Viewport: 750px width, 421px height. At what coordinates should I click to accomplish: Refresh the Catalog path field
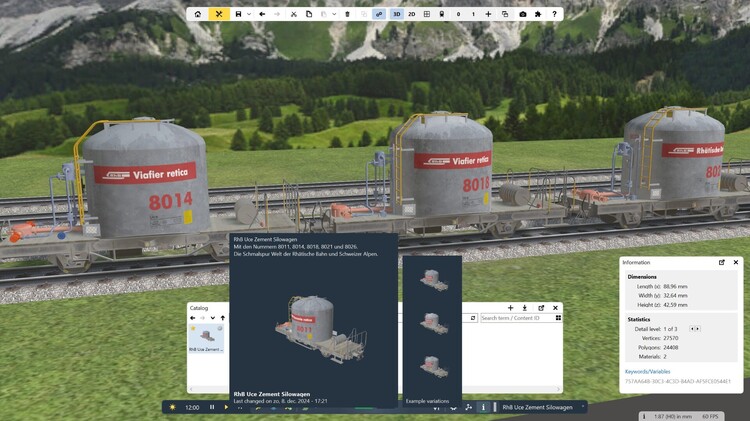click(473, 318)
